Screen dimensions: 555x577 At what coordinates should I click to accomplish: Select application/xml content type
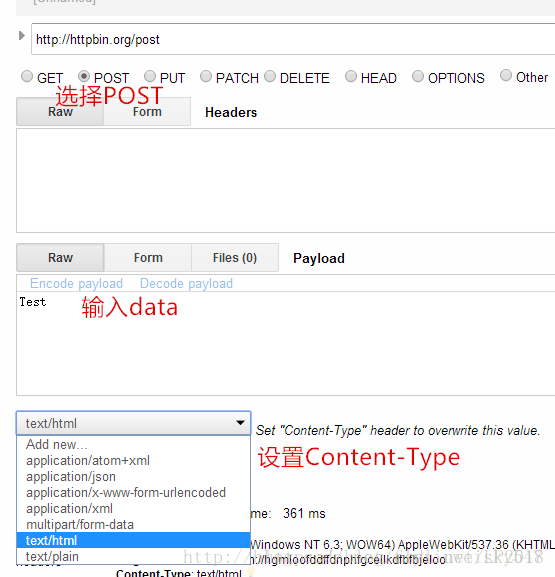pyautogui.click(x=134, y=509)
